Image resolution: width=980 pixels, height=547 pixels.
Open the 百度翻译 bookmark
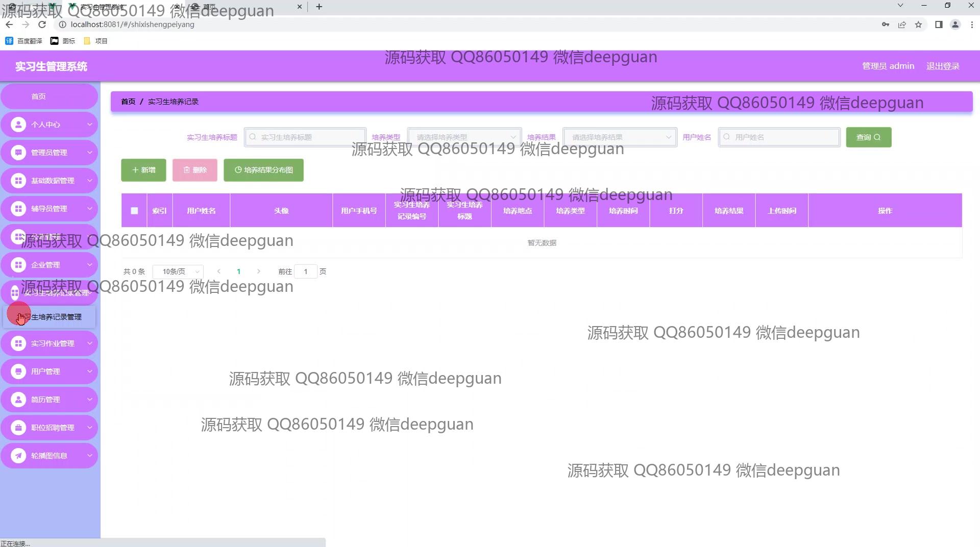23,41
